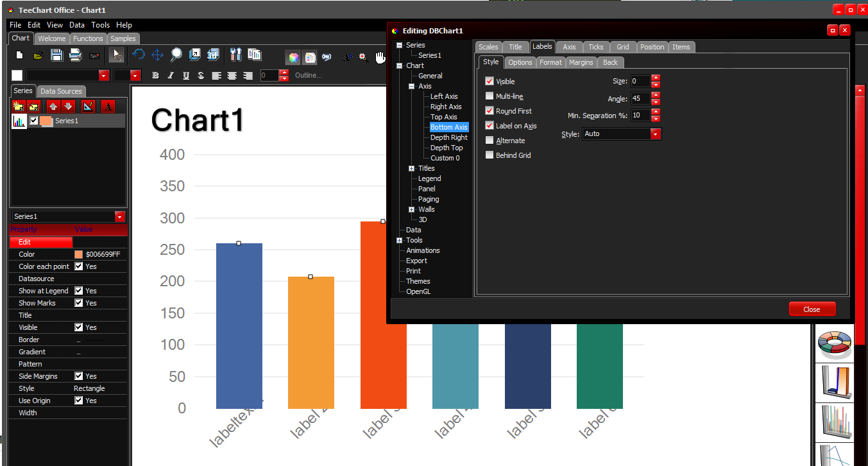
Task: Enable Behind Grid checkbox
Action: click(489, 155)
